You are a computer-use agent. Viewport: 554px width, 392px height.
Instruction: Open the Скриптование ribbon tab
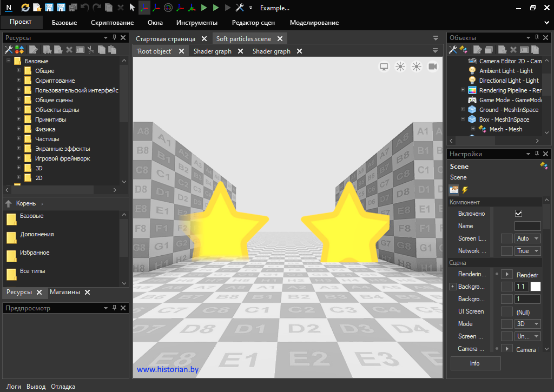tap(112, 23)
